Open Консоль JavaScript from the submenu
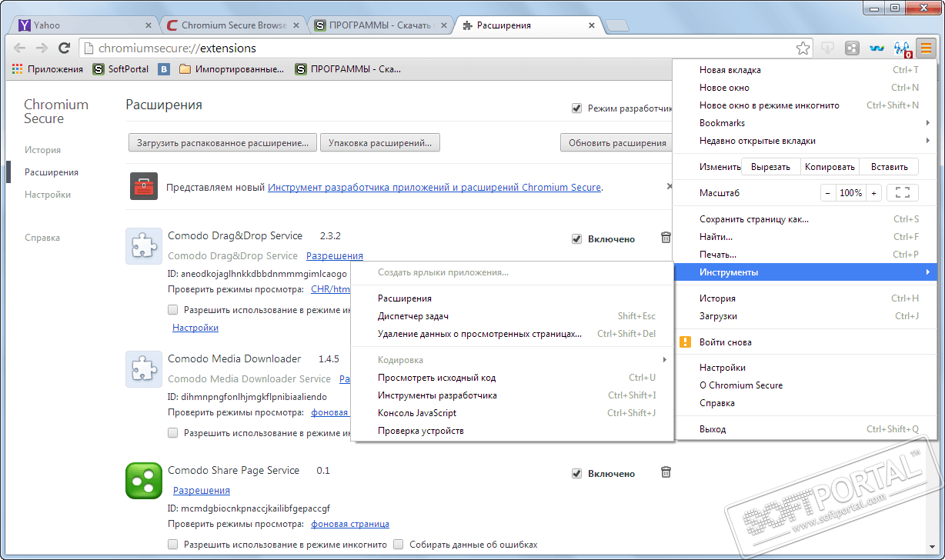The height and width of the screenshot is (560, 945). pos(512,413)
